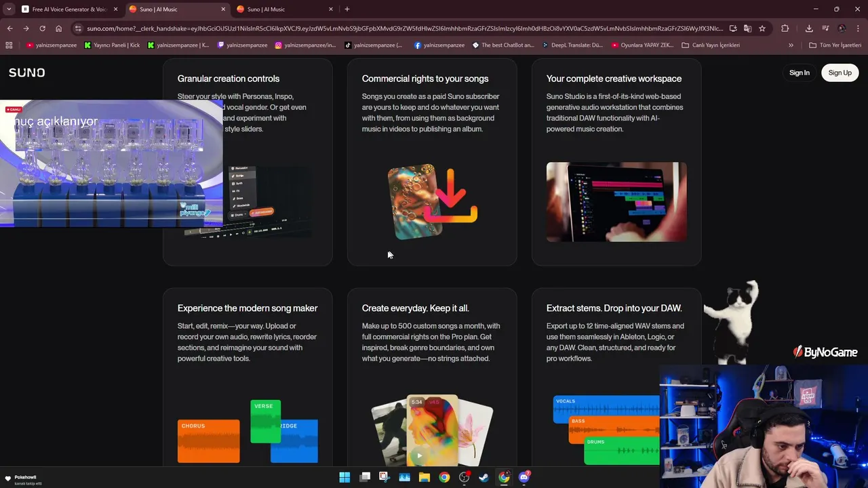Open the bookmarks bar apps grid
Viewport: 868px width, 488px height.
[9, 45]
